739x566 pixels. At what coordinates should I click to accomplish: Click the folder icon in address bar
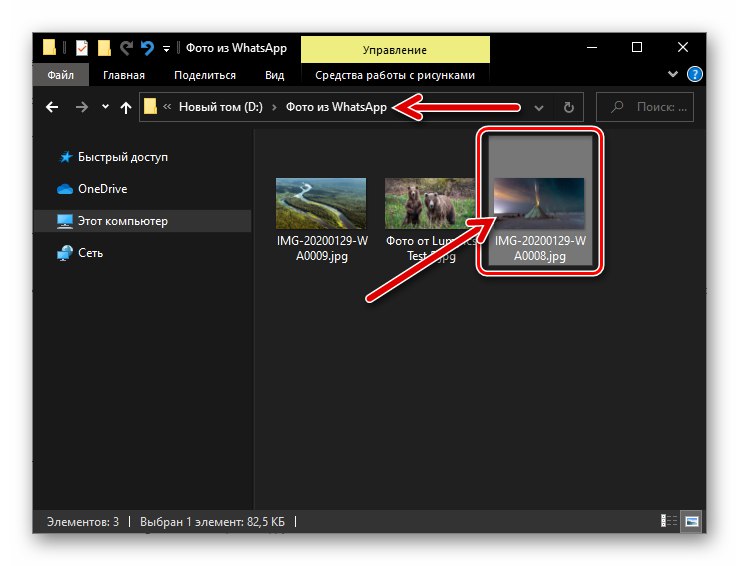[x=150, y=107]
